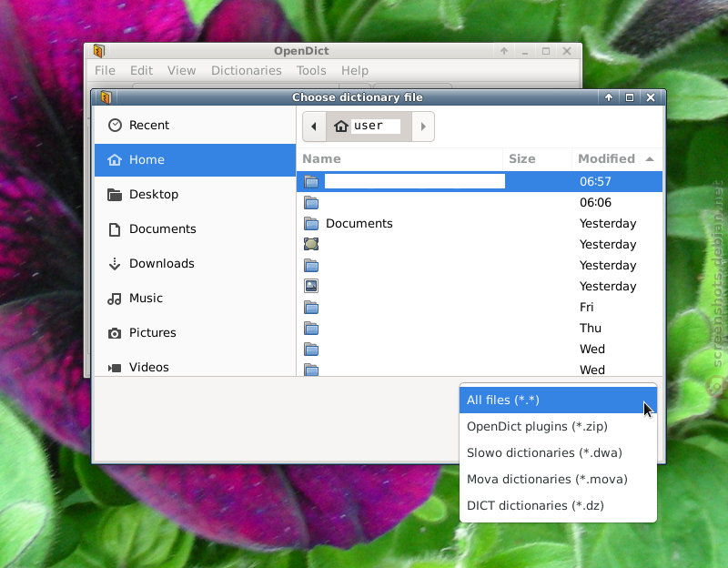This screenshot has width=728, height=568.
Task: Open the Documents place in the sidebar
Action: point(195,229)
